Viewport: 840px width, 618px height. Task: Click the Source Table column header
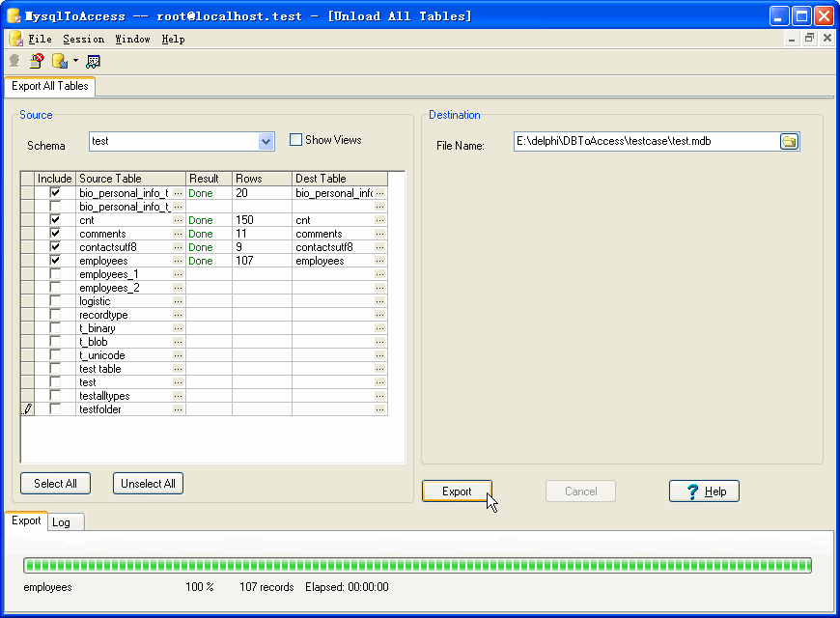(x=130, y=179)
